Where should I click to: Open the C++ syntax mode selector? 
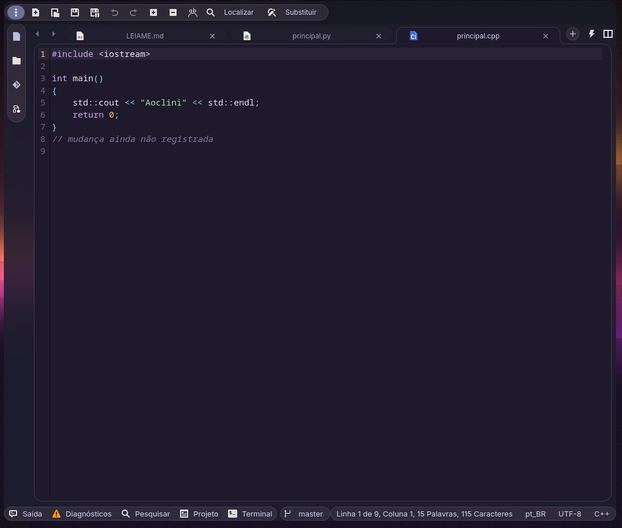coord(601,514)
